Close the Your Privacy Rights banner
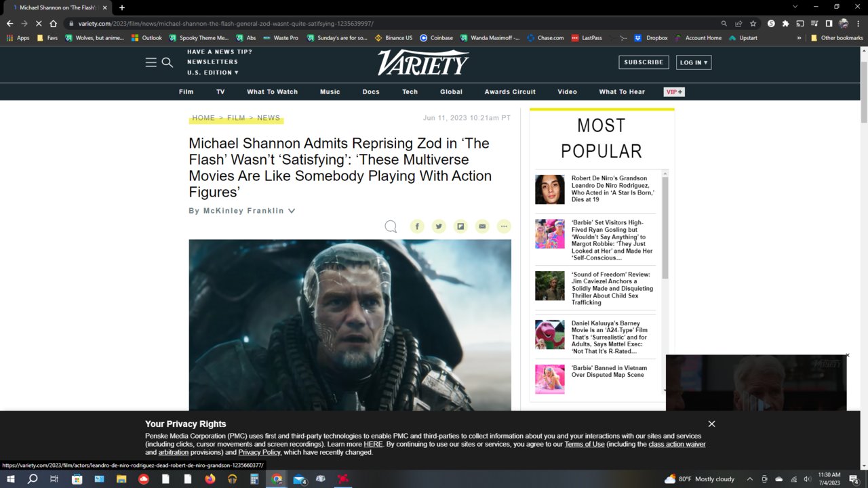 click(x=711, y=424)
